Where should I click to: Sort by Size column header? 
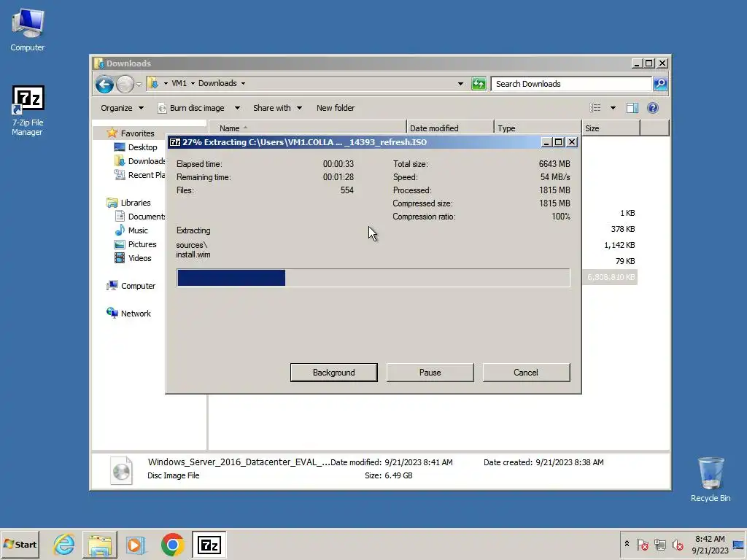pyautogui.click(x=611, y=128)
